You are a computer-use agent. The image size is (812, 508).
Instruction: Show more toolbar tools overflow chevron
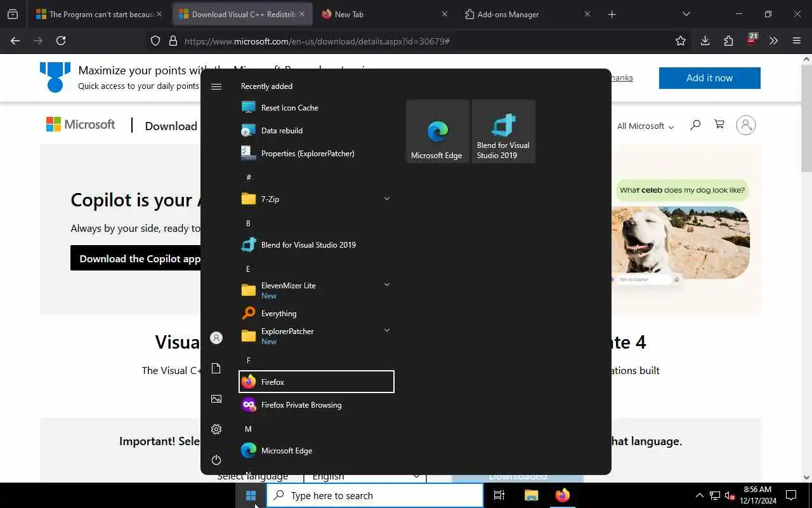773,41
